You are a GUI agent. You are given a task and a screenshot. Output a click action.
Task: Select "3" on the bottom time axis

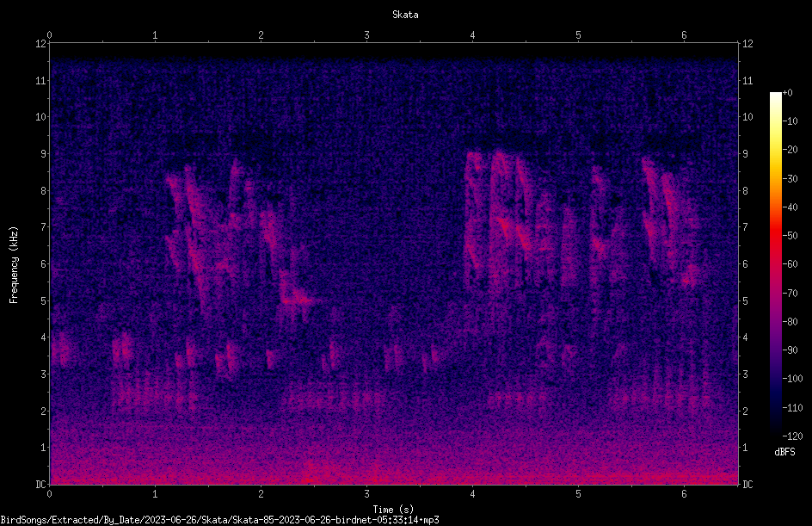366,494
